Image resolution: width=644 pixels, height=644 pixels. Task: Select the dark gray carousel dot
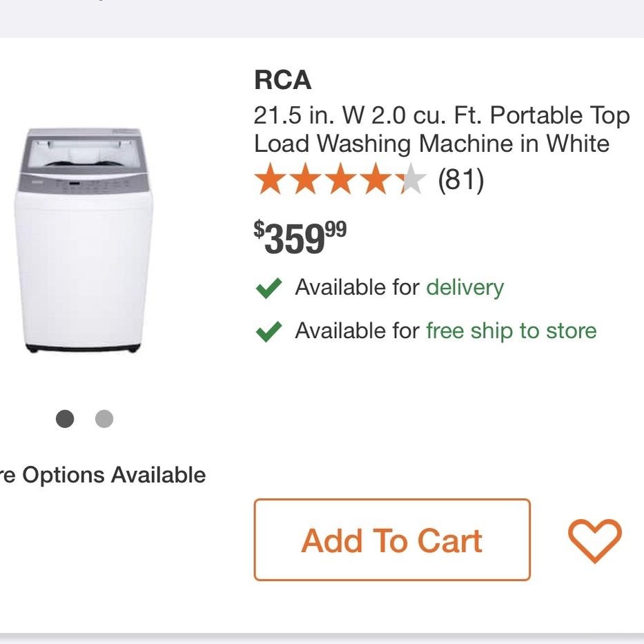[65, 418]
